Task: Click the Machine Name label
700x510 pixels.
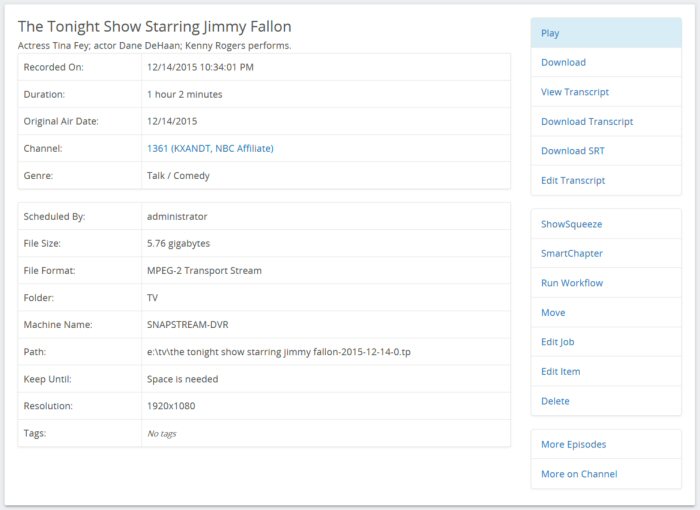Action: point(58,325)
